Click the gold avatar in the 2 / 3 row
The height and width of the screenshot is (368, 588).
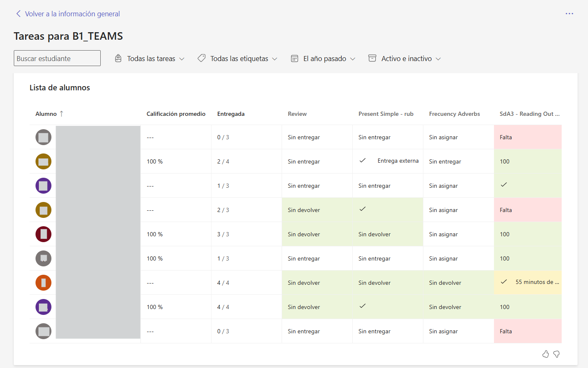[x=43, y=210]
